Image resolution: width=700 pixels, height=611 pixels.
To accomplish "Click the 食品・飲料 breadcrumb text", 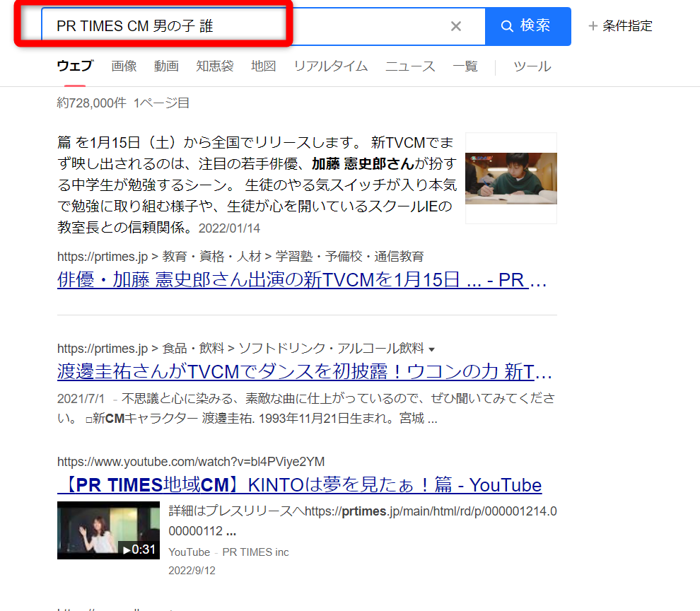I will click(193, 348).
